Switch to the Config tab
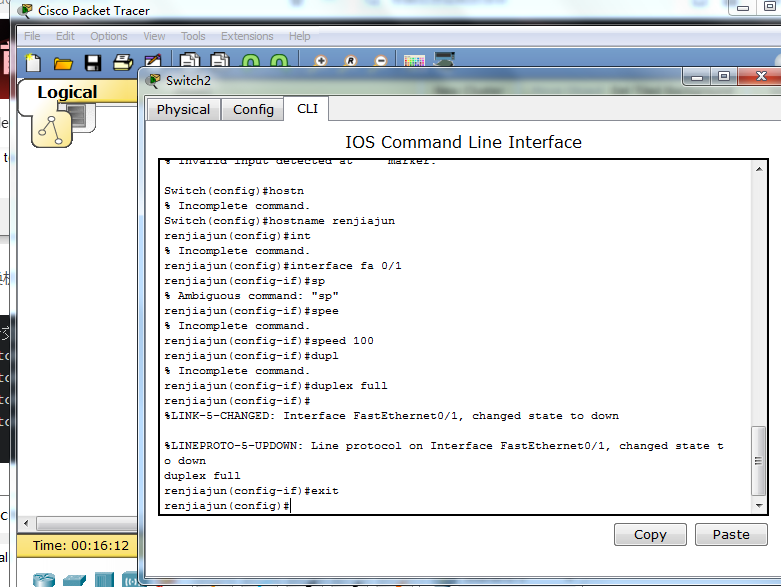The width and height of the screenshot is (781, 587). (x=253, y=110)
